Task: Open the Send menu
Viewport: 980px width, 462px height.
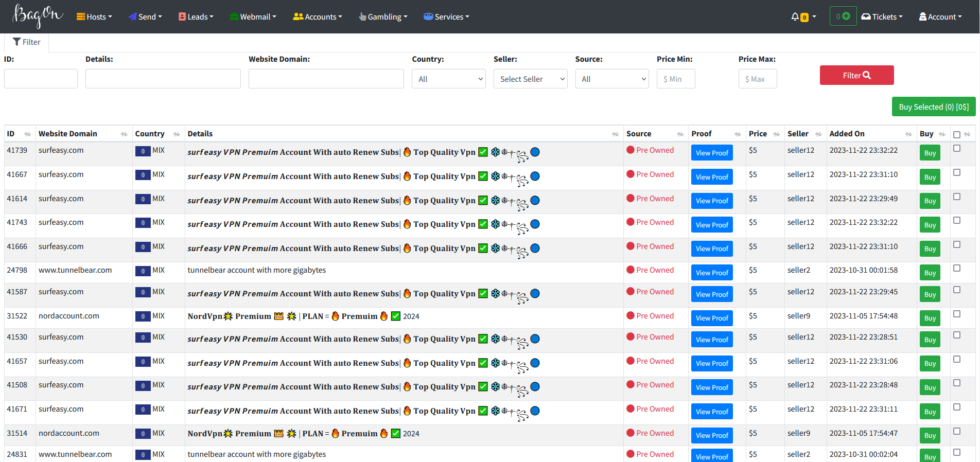Action: point(145,17)
